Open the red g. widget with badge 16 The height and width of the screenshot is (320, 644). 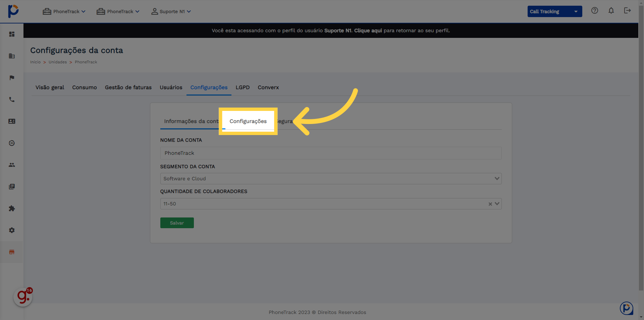pos(23,297)
